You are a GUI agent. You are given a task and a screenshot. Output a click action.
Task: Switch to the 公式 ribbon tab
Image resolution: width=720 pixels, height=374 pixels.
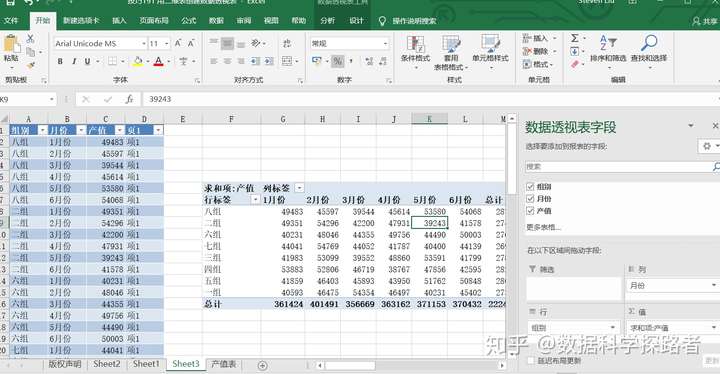click(x=188, y=21)
